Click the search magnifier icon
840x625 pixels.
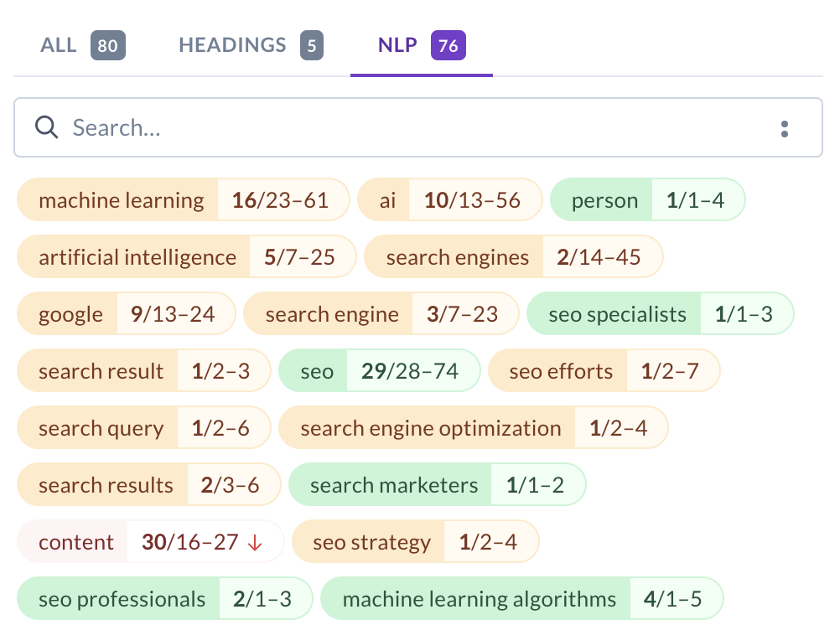pos(47,127)
